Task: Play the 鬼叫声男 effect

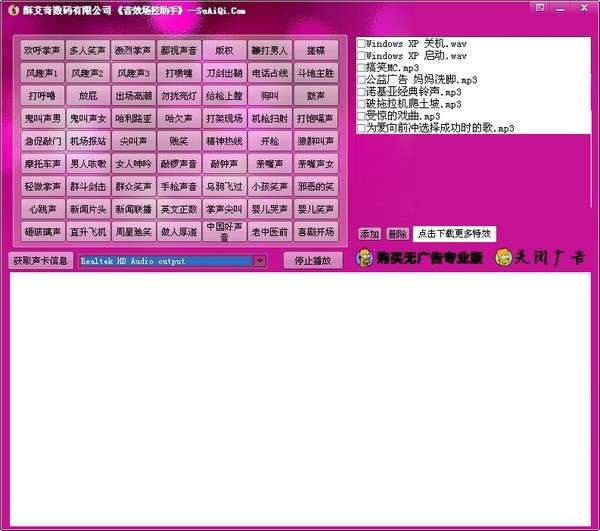Action: pos(42,119)
